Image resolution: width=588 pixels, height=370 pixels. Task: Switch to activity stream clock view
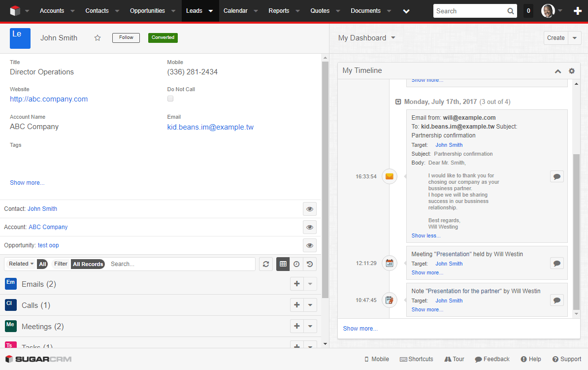[296, 264]
